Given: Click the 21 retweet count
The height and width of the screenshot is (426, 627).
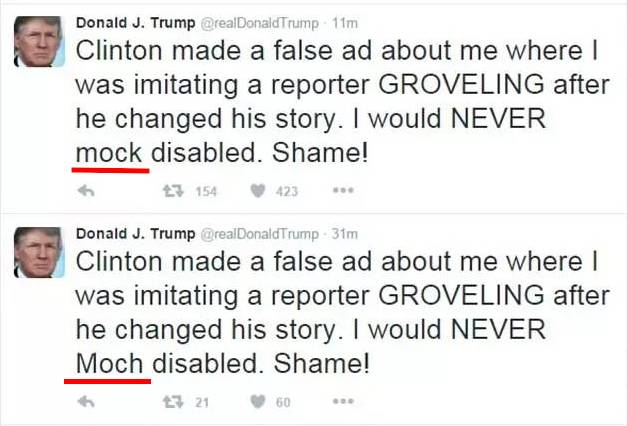Looking at the screenshot, I should (x=202, y=402).
